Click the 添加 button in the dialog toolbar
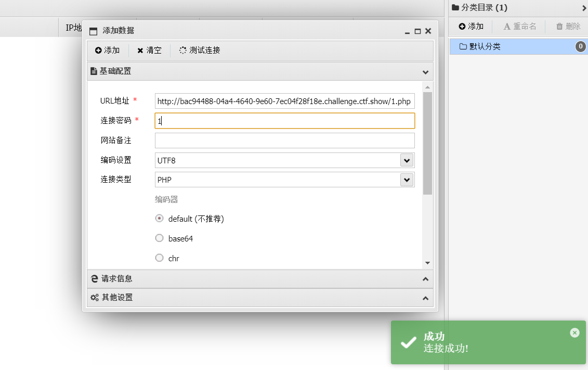Image resolution: width=588 pixels, height=370 pixels. coord(107,50)
